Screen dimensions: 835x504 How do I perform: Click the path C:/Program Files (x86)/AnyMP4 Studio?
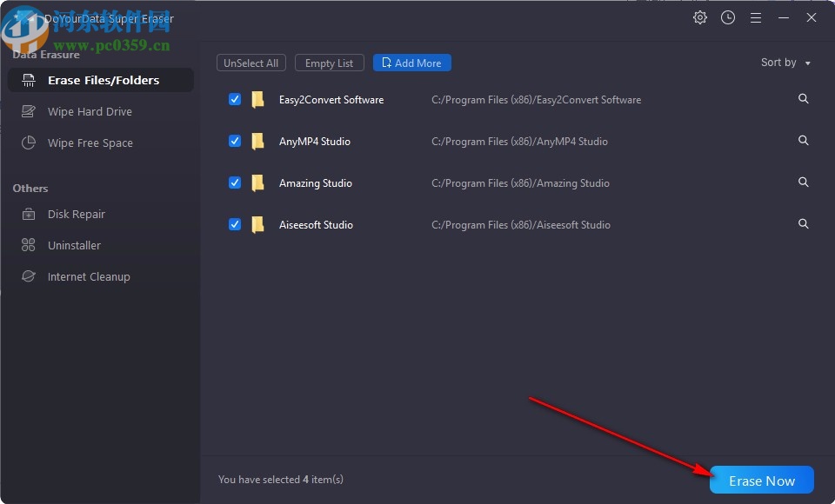519,142
